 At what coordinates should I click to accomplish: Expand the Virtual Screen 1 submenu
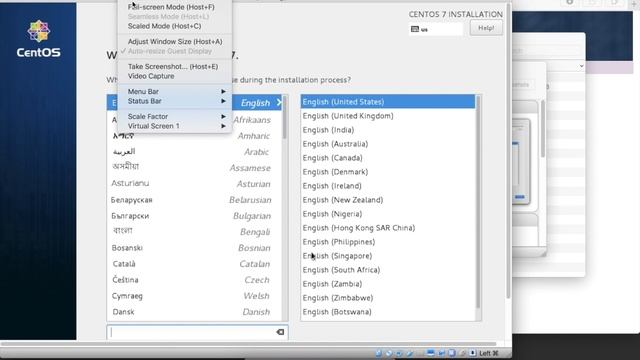point(175,126)
